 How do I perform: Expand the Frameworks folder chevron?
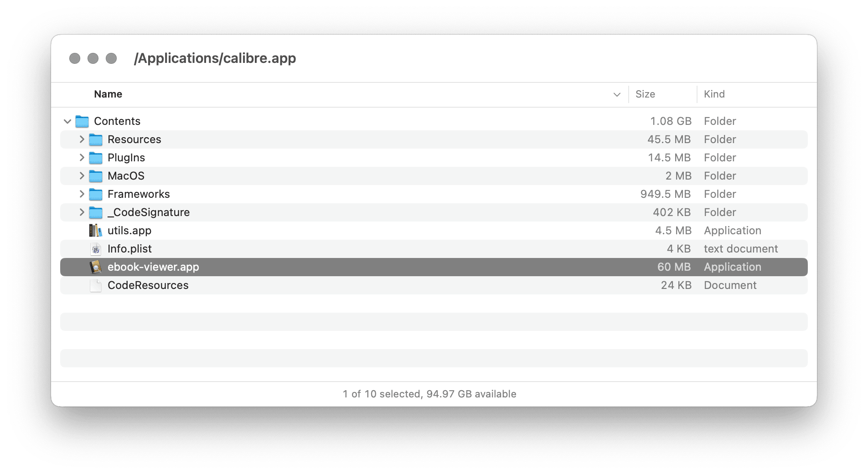click(x=82, y=194)
